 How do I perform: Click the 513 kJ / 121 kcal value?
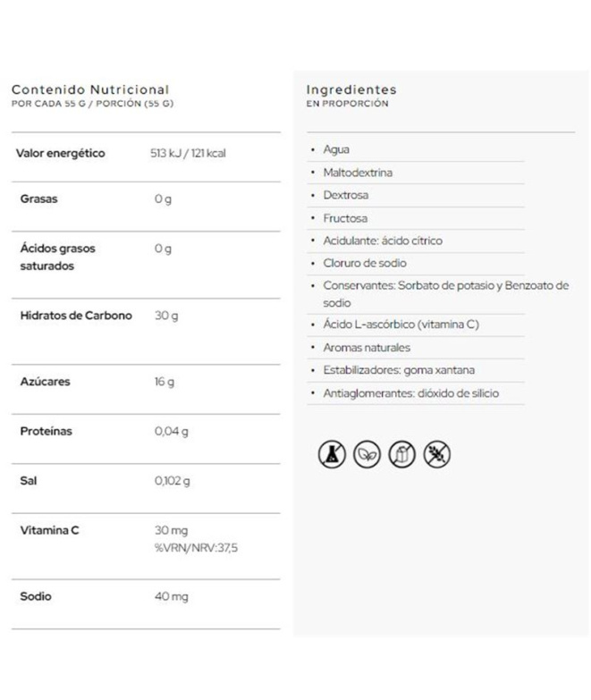click(188, 154)
